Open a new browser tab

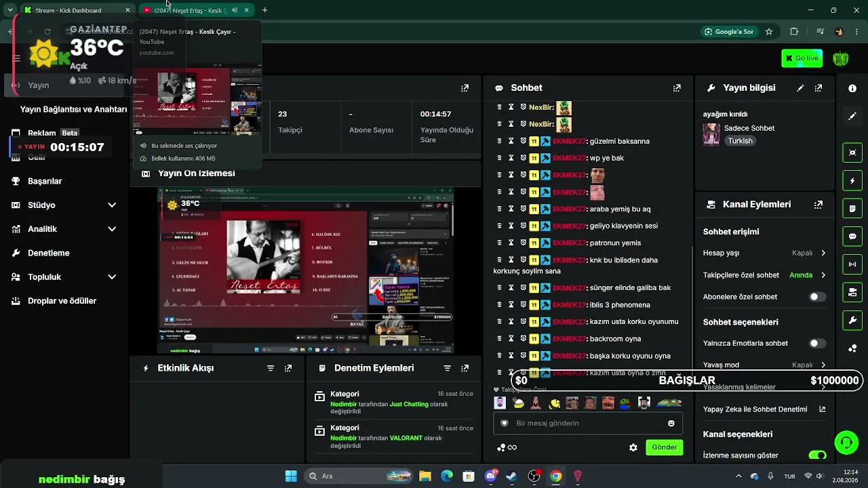264,10
